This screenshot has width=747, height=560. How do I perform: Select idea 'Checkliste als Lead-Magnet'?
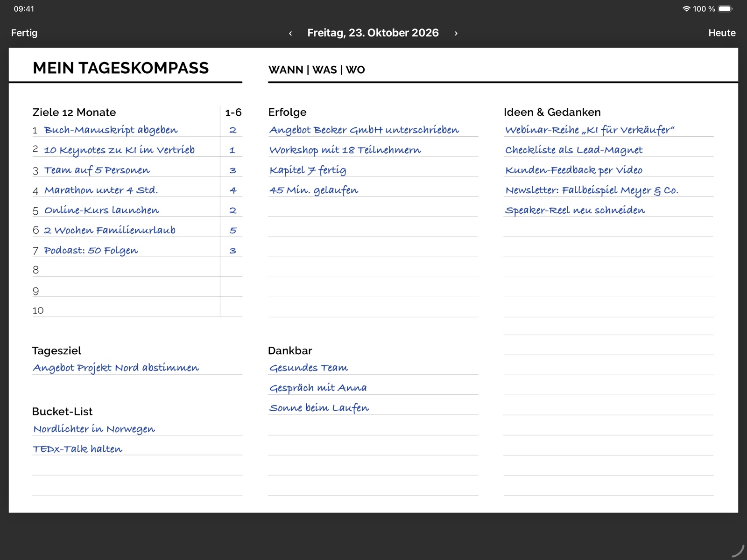pos(574,150)
